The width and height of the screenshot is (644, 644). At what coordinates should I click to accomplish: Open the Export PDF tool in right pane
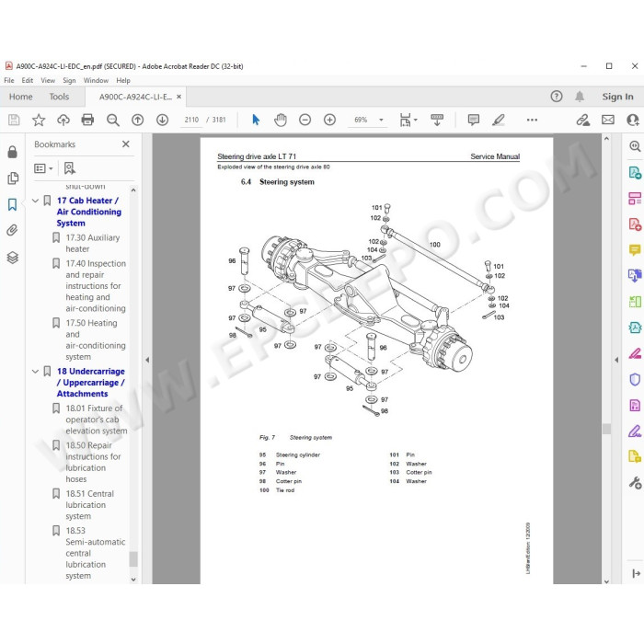click(x=635, y=173)
